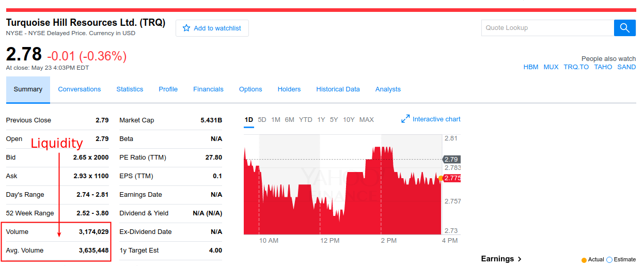Open the SAND ticker link
This screenshot has width=644, height=266.
[626, 67]
